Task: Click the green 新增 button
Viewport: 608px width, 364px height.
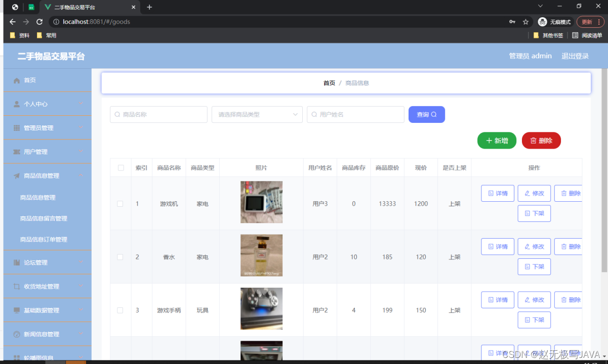Action: pos(497,141)
